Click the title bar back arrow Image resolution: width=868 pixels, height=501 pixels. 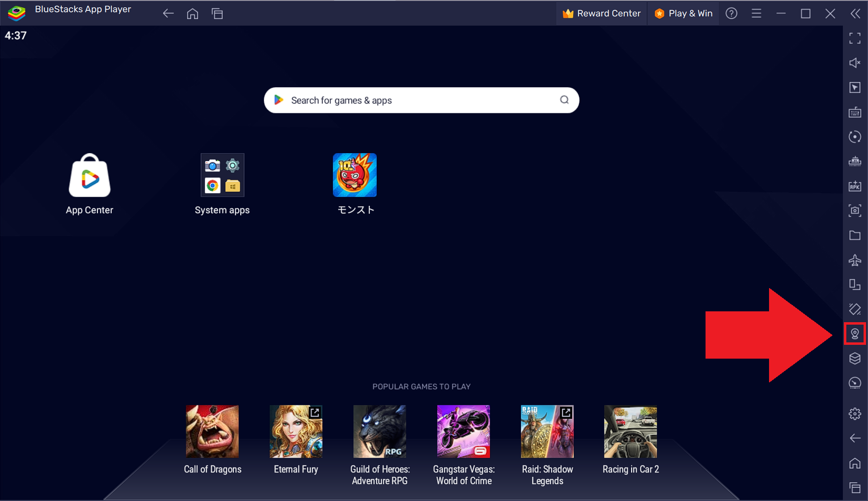[168, 13]
